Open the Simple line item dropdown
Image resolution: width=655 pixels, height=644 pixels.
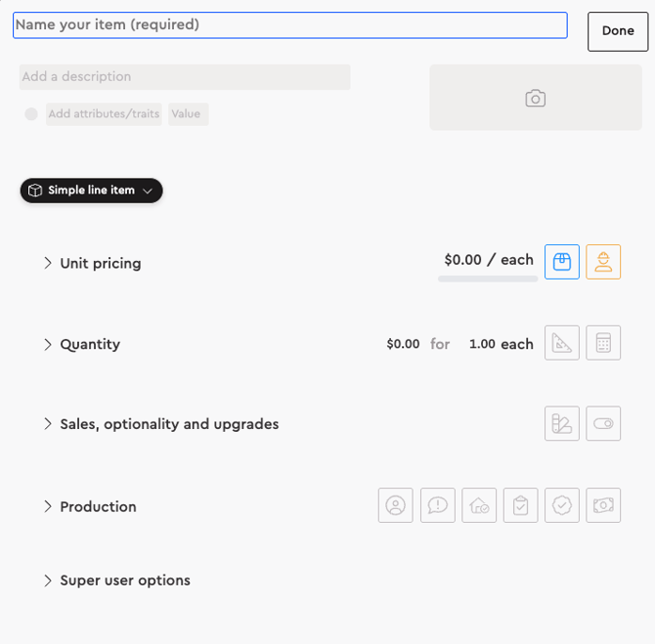coord(91,191)
